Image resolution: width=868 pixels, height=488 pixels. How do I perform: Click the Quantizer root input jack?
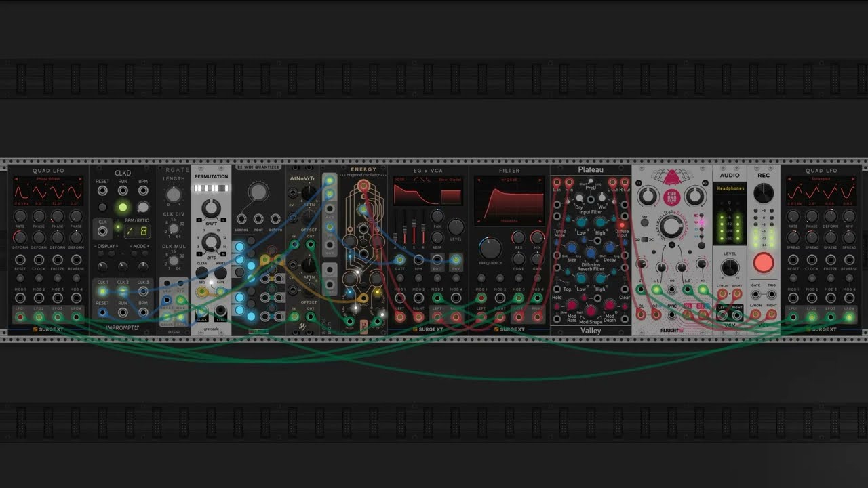[258, 219]
